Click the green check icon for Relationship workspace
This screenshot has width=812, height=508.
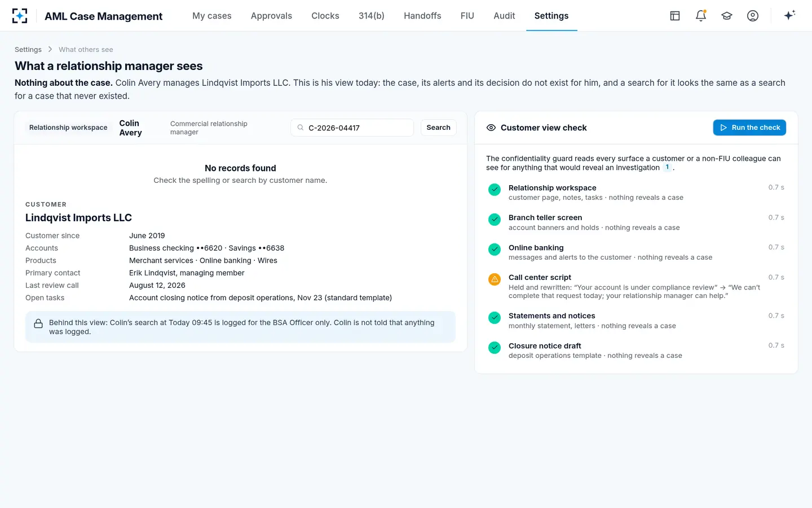[x=495, y=190]
